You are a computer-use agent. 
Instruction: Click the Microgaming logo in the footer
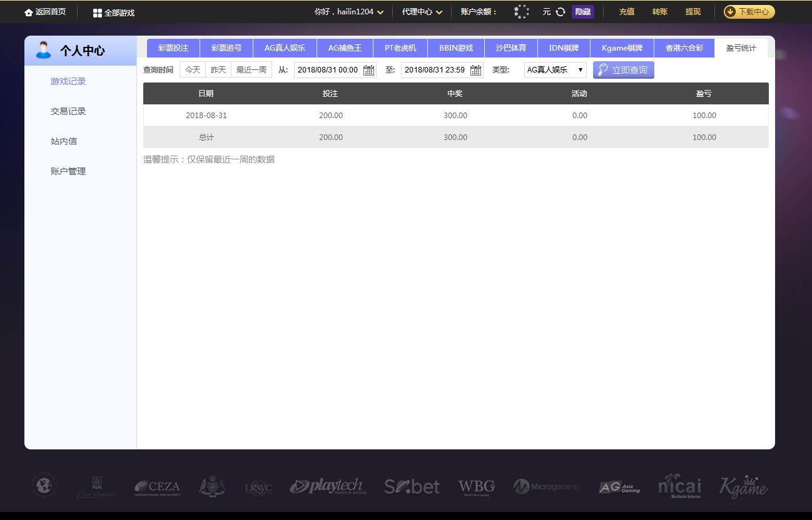coord(546,486)
